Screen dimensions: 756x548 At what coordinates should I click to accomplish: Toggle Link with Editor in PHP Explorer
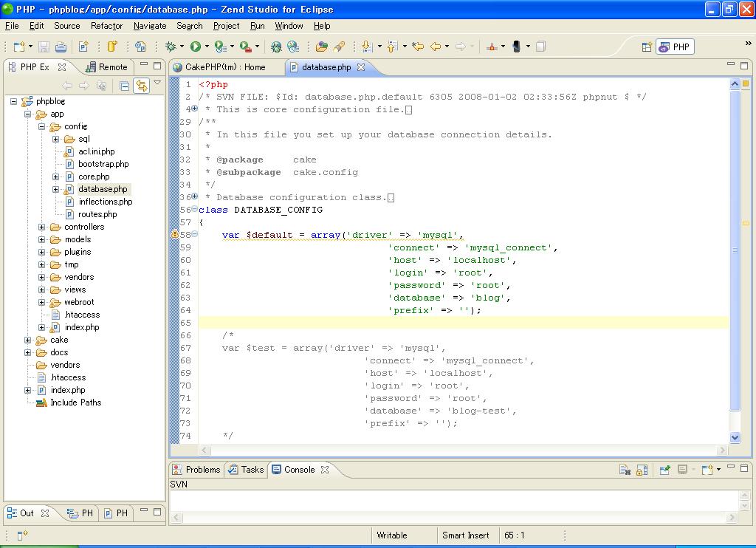pos(140,86)
